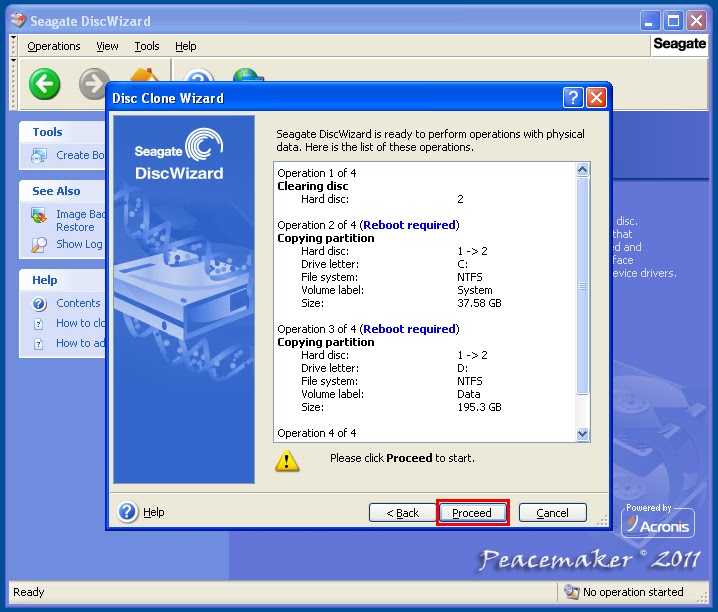Click the Home house icon in toolbar
718x612 pixels.
[145, 75]
